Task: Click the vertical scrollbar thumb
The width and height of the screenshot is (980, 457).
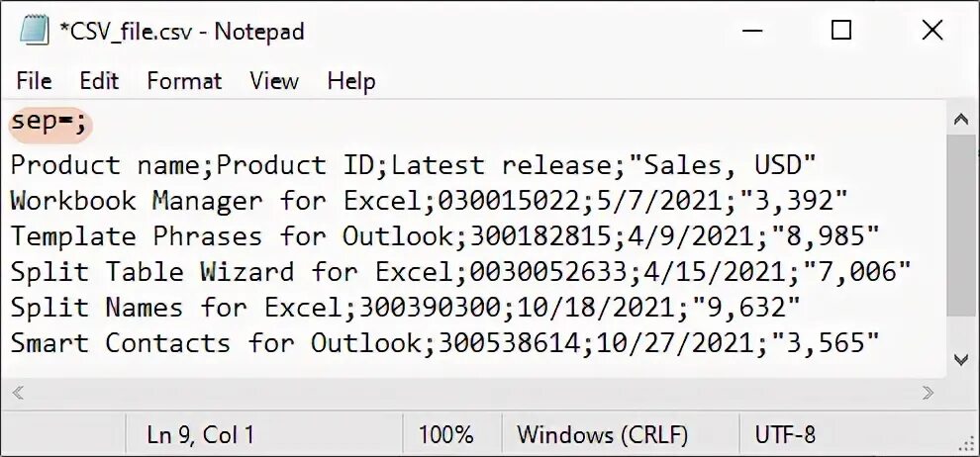Action: pyautogui.click(x=960, y=226)
